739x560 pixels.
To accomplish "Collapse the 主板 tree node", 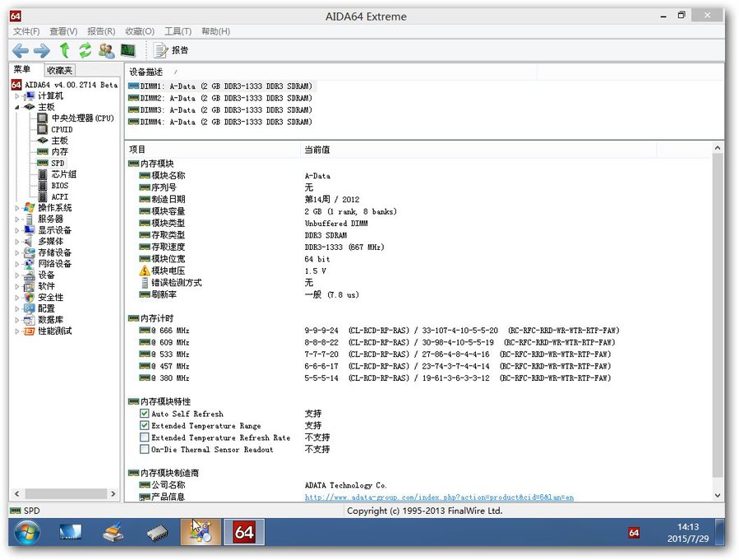I will click(17, 108).
